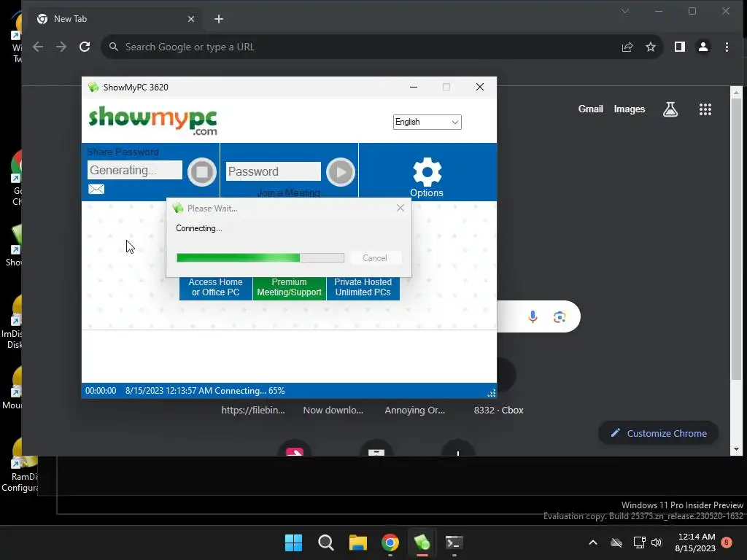Image resolution: width=747 pixels, height=560 pixels.
Task: Close the Please Wait dialog
Action: coord(400,208)
